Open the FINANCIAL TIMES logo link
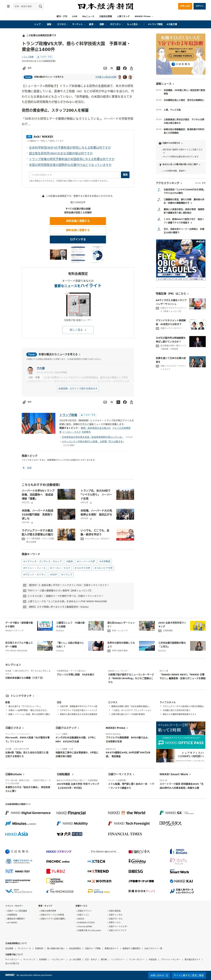Screen dimensions: 211x980 [125, 834]
